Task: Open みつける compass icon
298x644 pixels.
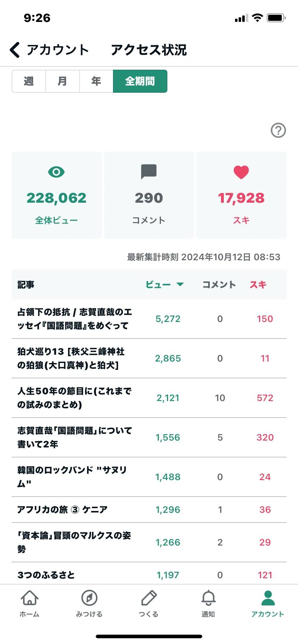Action: point(89,598)
